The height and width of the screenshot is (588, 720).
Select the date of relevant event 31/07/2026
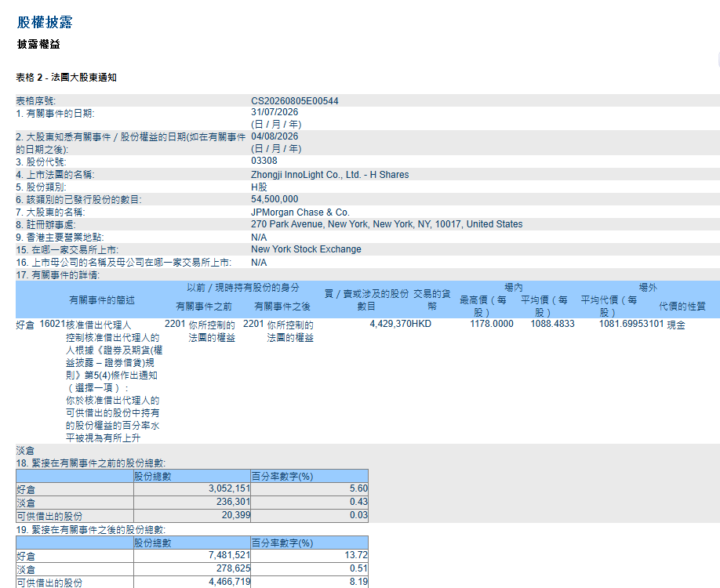(x=275, y=112)
